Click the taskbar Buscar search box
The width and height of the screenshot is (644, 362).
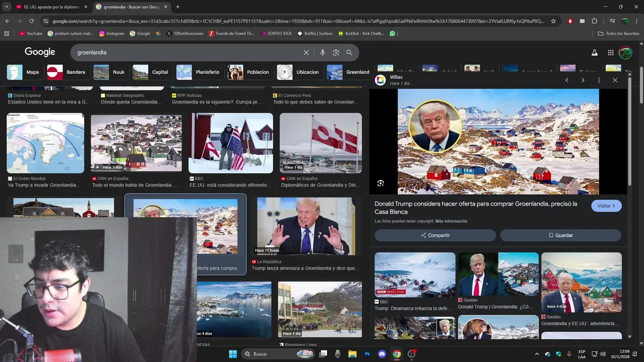(279, 354)
